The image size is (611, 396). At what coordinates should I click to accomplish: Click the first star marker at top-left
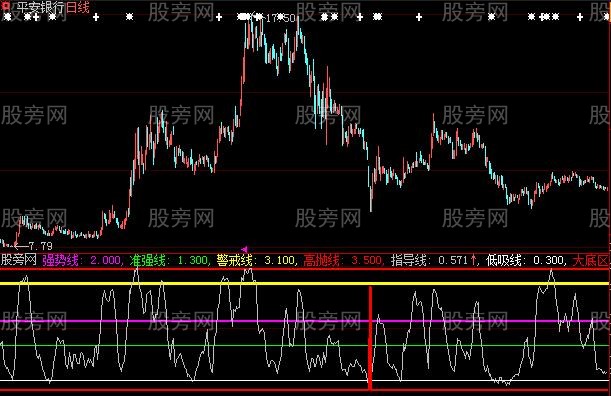[7, 17]
